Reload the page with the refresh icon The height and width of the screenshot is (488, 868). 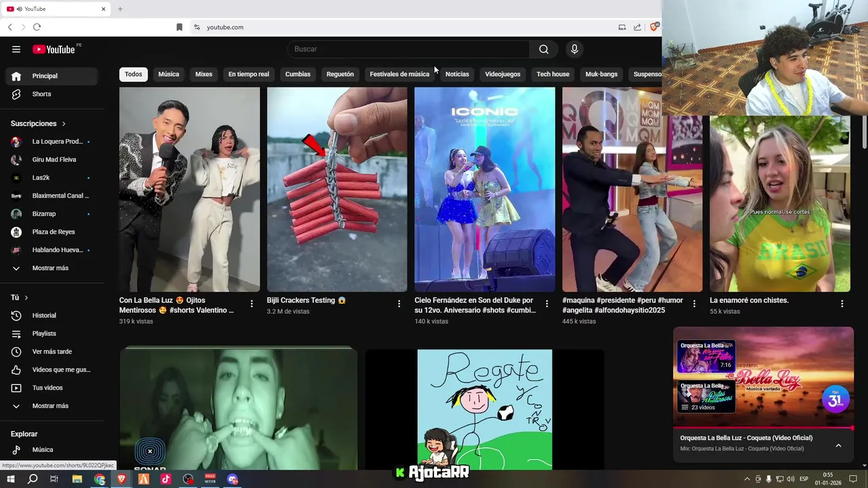(x=37, y=27)
